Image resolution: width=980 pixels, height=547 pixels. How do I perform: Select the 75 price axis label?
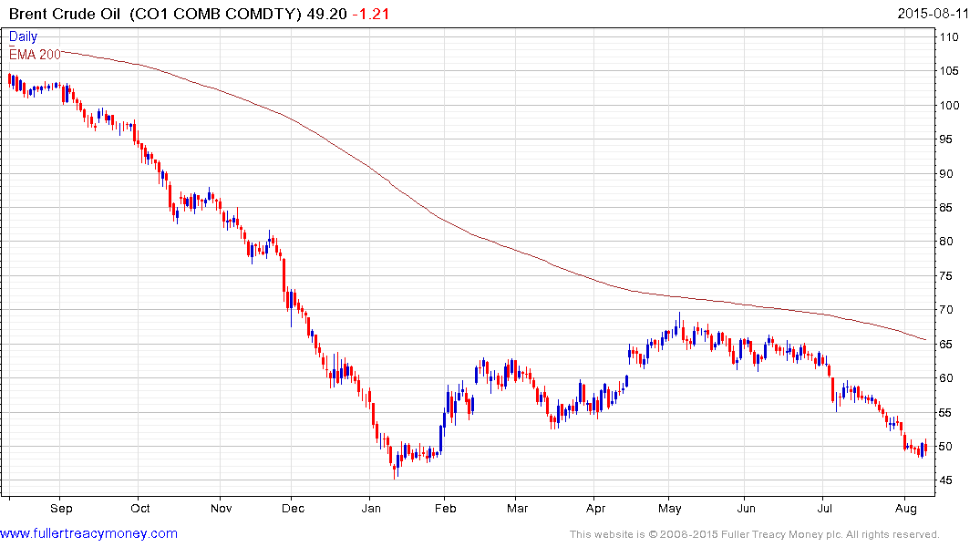(x=945, y=275)
